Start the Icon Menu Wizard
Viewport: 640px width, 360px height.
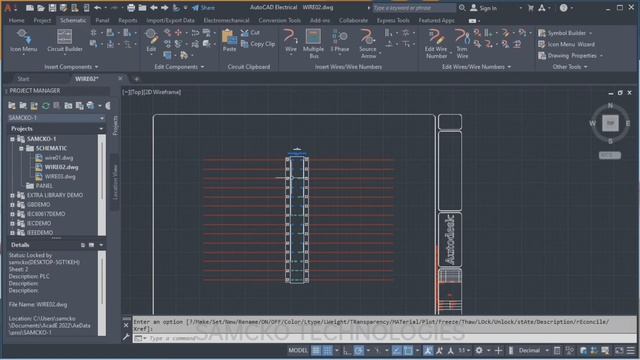click(x=566, y=44)
